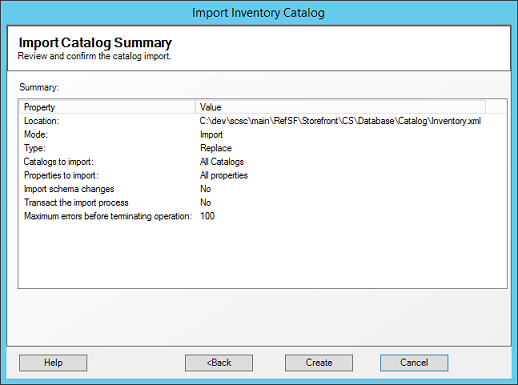Screen dimensions: 518x385
Task: Select the Property column header
Action: click(x=107, y=107)
